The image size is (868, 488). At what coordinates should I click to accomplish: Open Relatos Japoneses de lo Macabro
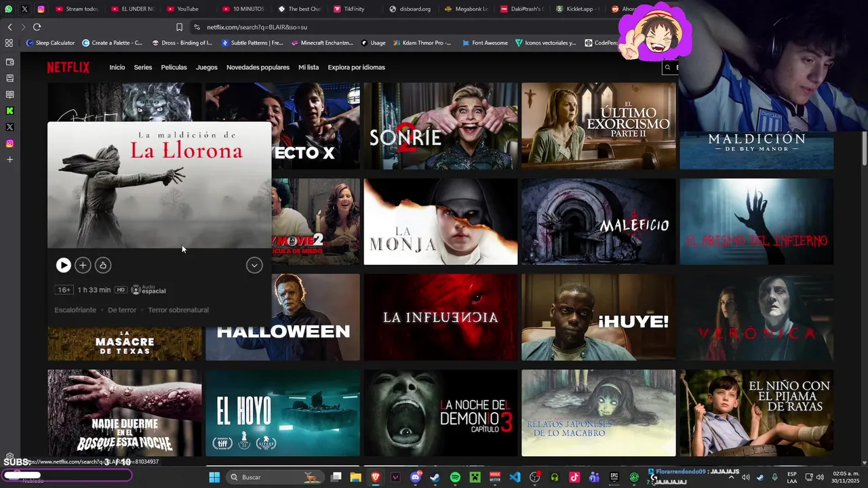tap(599, 413)
